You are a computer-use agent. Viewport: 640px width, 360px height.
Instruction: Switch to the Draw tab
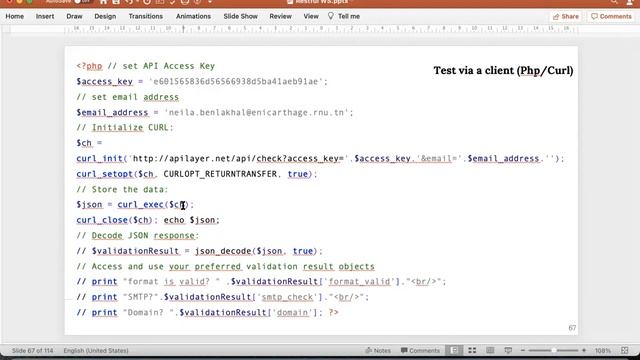click(x=74, y=16)
